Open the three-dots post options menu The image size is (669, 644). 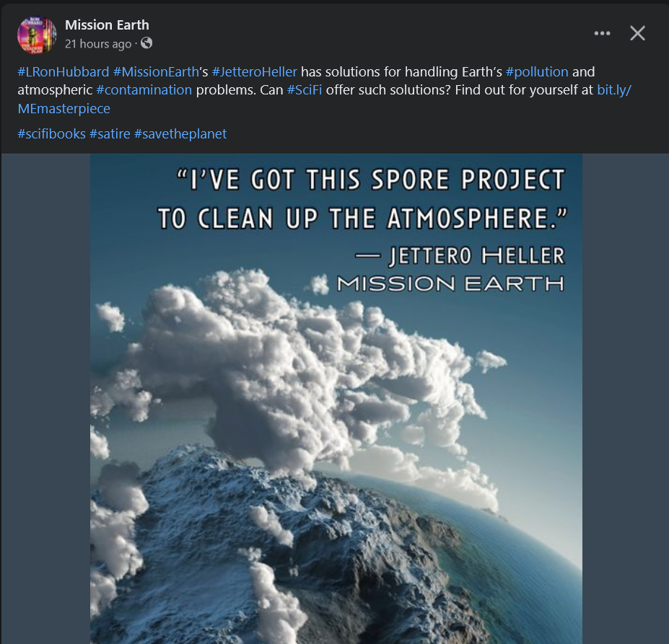(x=602, y=33)
